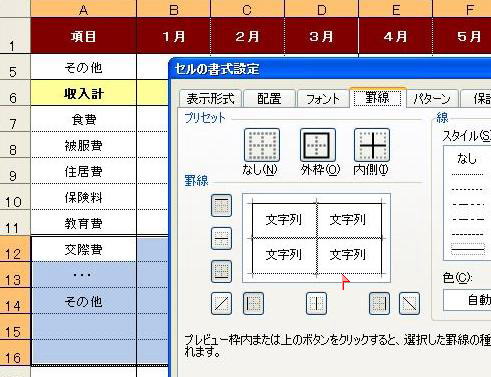Click the 教育費 cell

click(x=84, y=223)
